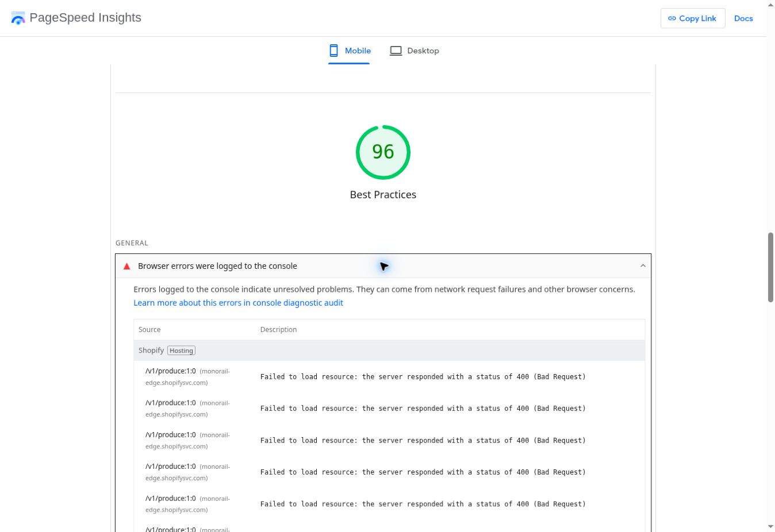
Task: Click the Copy Link button
Action: [693, 18]
